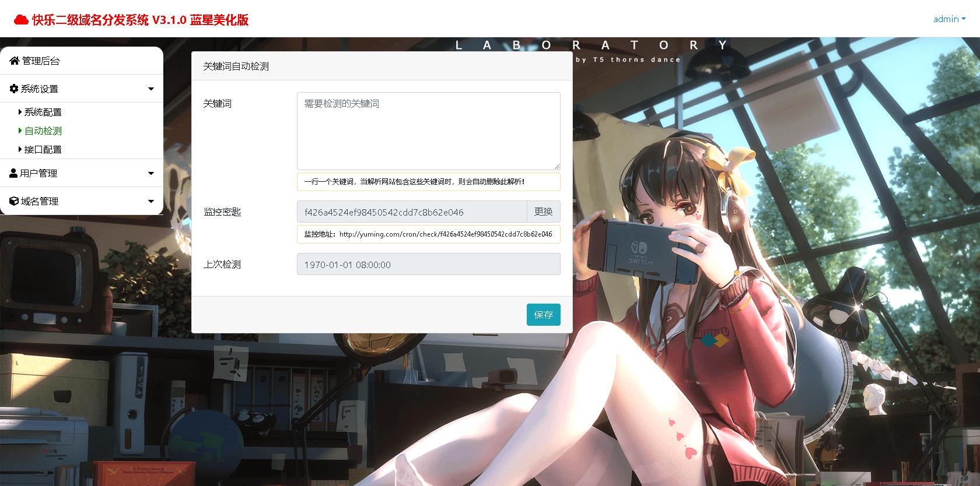Click the 监控地址 URL hint text
This screenshot has height=486, width=980.
429,234
